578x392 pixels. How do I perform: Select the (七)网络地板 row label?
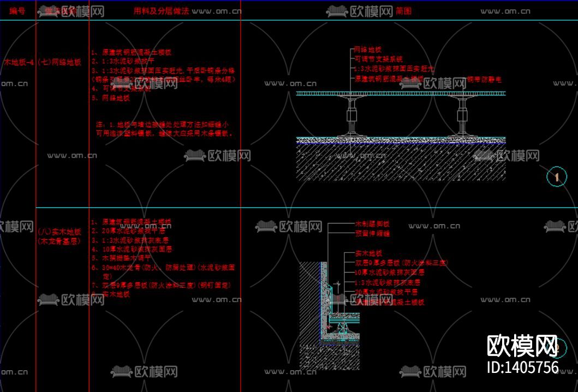pyautogui.click(x=61, y=63)
